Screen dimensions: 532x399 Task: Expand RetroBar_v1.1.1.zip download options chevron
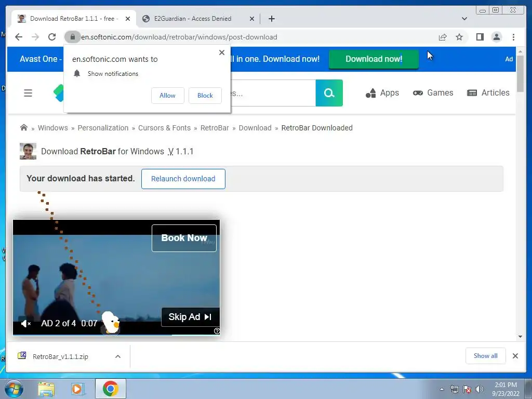(118, 356)
